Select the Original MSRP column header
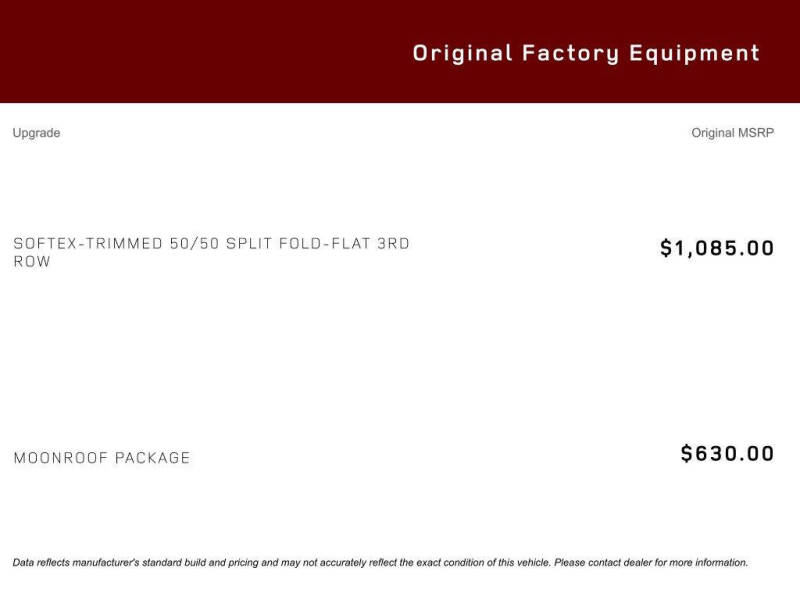This screenshot has width=800, height=600. (733, 133)
